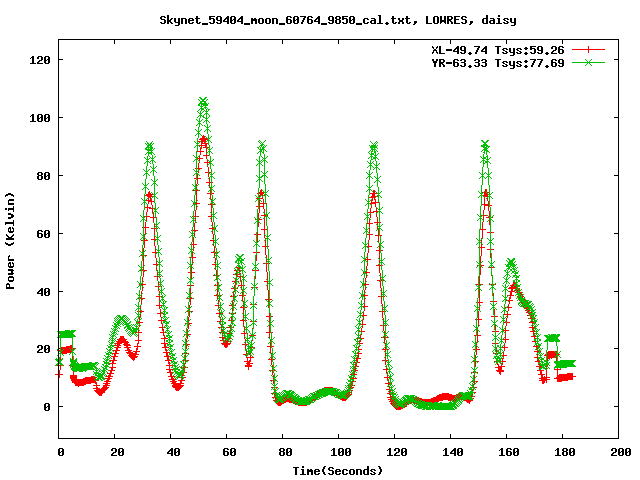The height and width of the screenshot is (480, 640).
Task: Click the red legend line sample
Action: 588,50
